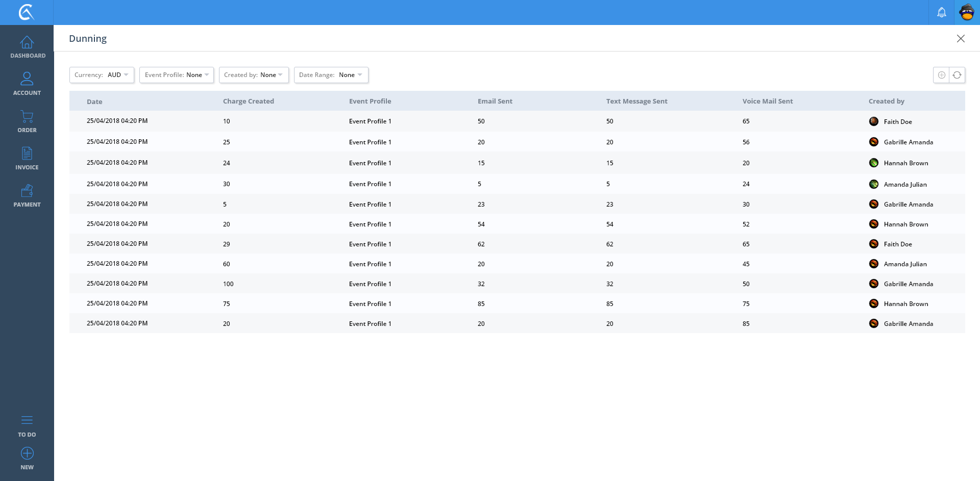Click the refresh icon above the table
This screenshot has width=980, height=481.
click(957, 75)
